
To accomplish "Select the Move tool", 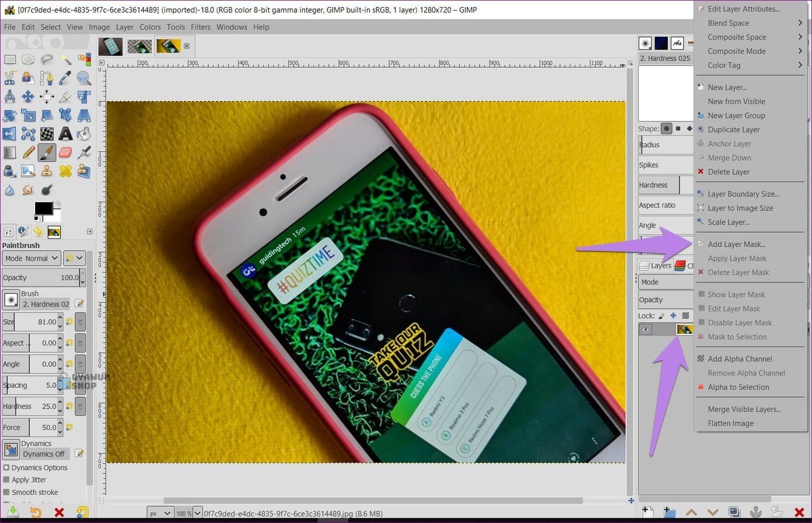I will (28, 97).
